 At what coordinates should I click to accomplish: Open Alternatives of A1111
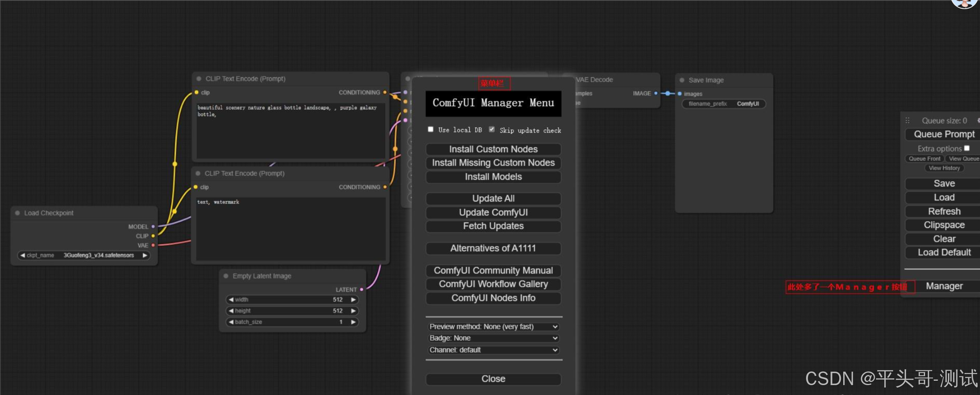(493, 248)
